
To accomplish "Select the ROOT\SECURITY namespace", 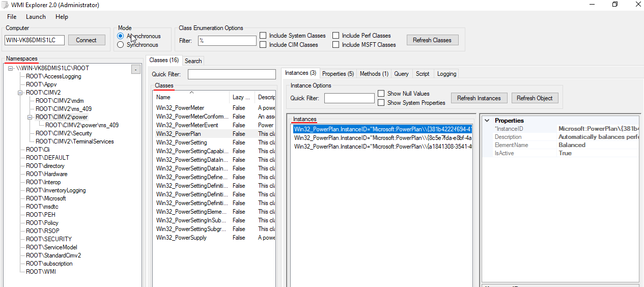I will (49, 239).
